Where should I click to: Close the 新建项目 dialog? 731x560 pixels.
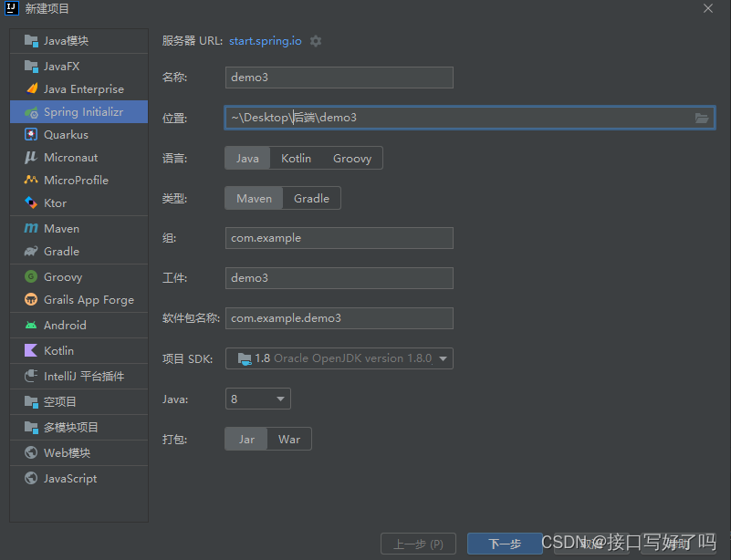pyautogui.click(x=708, y=8)
